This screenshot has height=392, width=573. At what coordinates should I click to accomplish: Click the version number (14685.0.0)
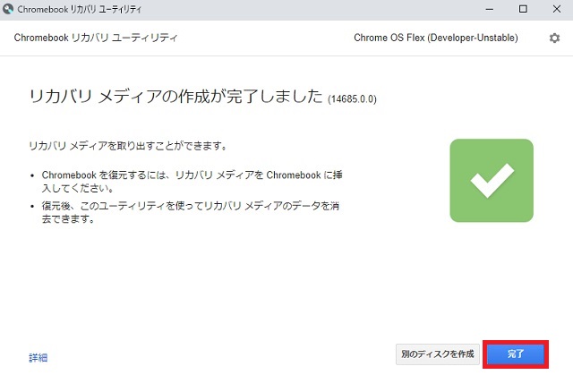click(352, 99)
